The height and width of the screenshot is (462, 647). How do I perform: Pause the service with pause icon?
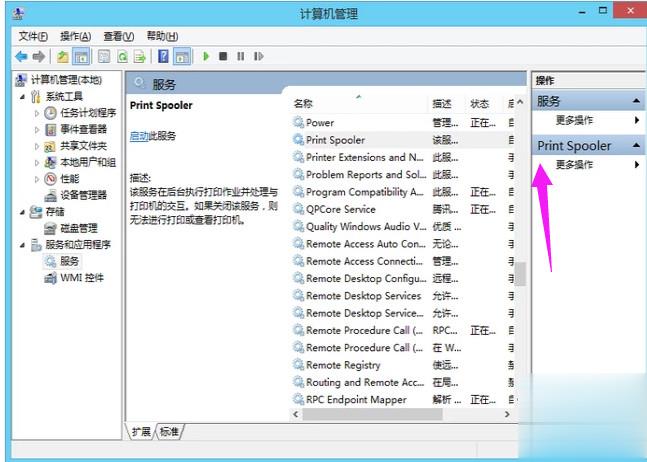point(241,56)
